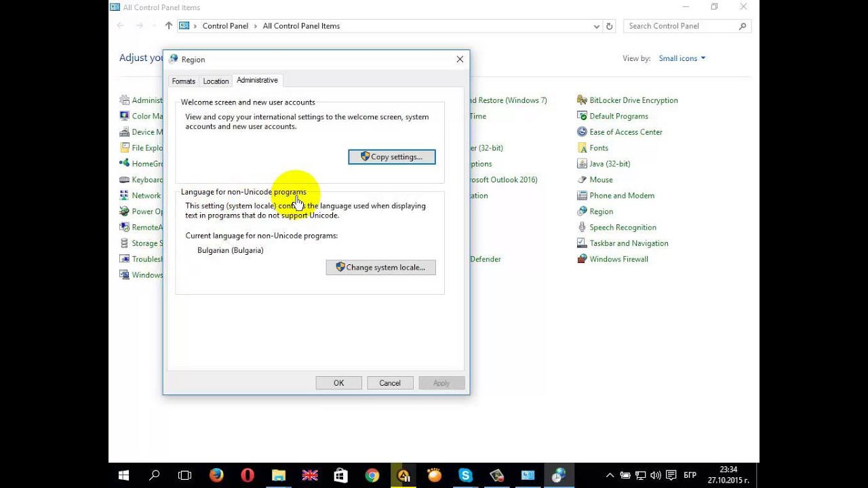Click the Mouse icon

click(x=582, y=180)
